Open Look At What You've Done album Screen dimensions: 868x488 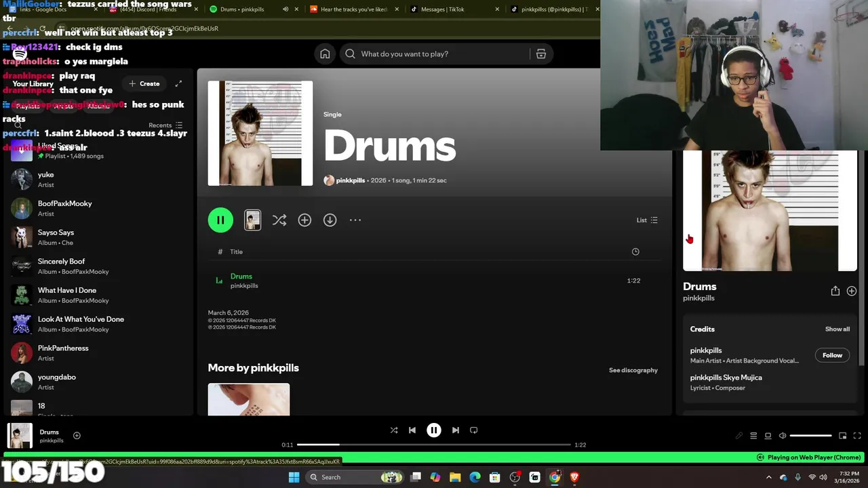[x=98, y=324]
